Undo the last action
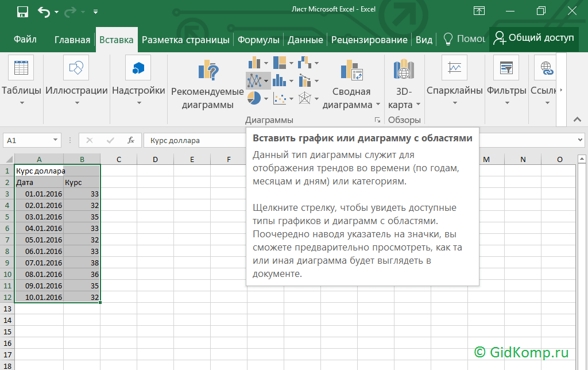This screenshot has width=588, height=370. (44, 11)
